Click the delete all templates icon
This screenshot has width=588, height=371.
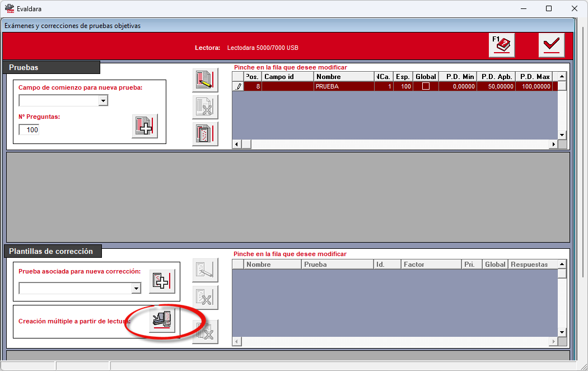(205, 332)
